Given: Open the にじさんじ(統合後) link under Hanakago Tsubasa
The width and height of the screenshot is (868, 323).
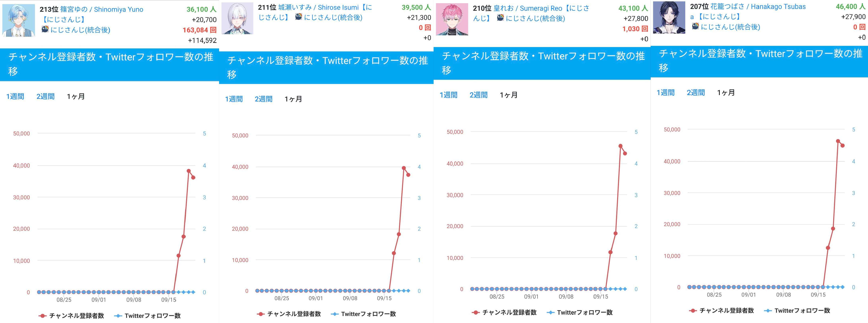Looking at the screenshot, I should 730,27.
